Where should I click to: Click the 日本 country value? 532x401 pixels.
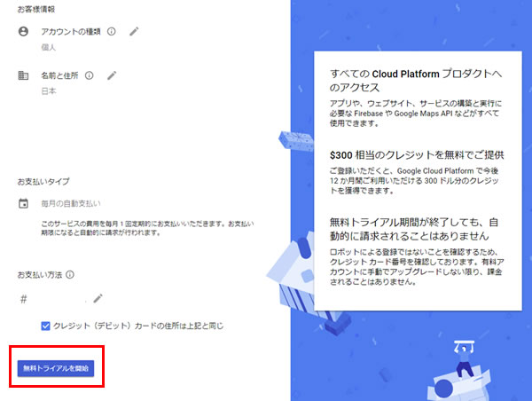tap(49, 91)
